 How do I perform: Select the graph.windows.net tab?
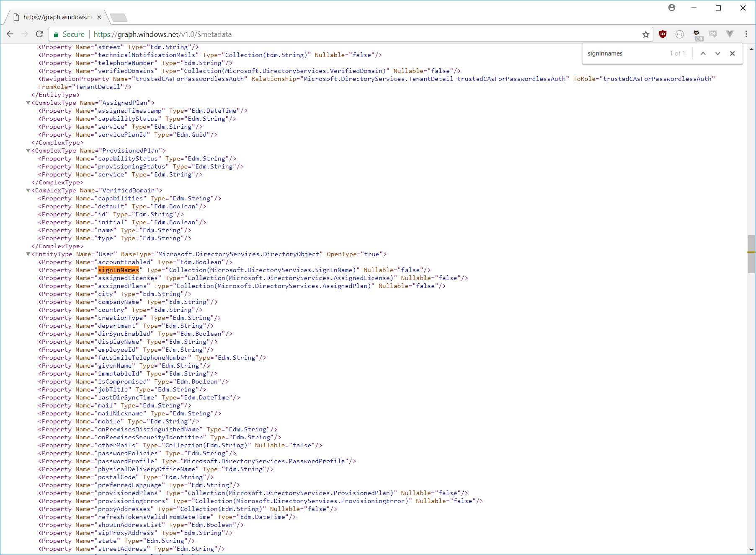pos(57,17)
